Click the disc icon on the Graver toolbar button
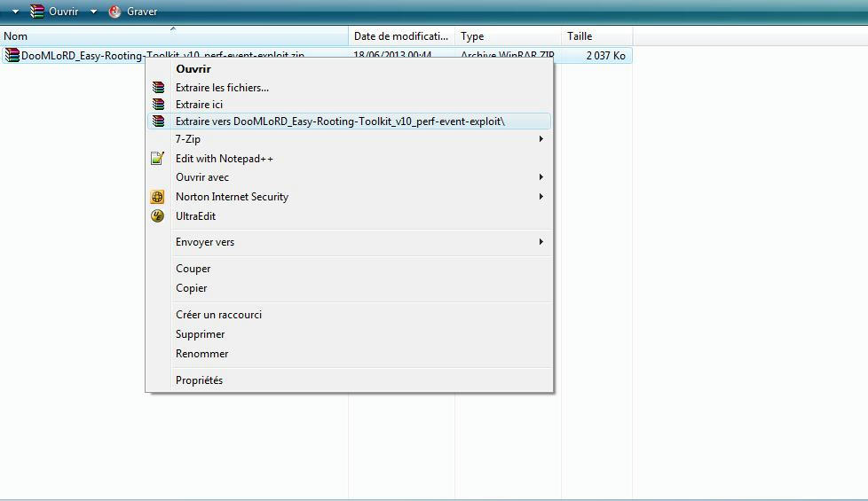868x501 pixels. pyautogui.click(x=114, y=12)
